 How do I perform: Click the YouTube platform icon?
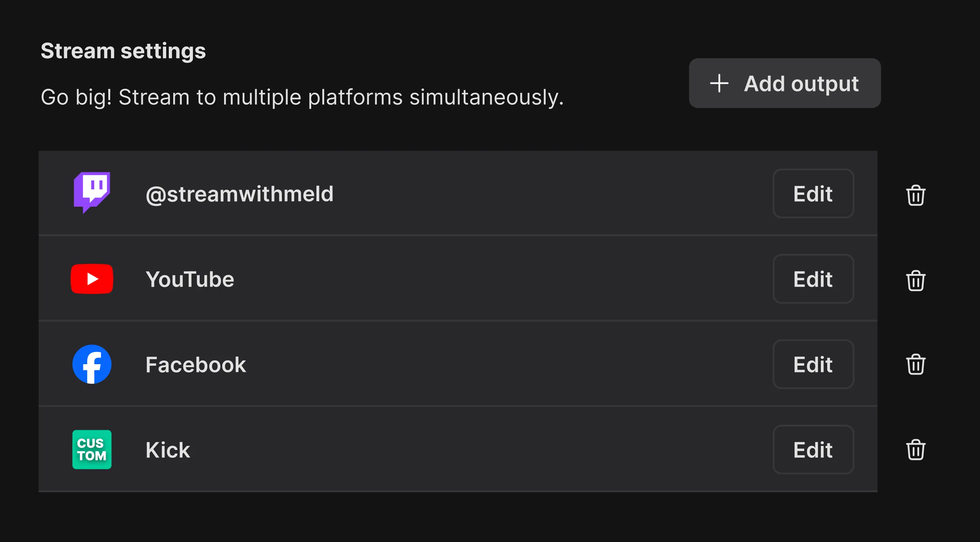(93, 280)
